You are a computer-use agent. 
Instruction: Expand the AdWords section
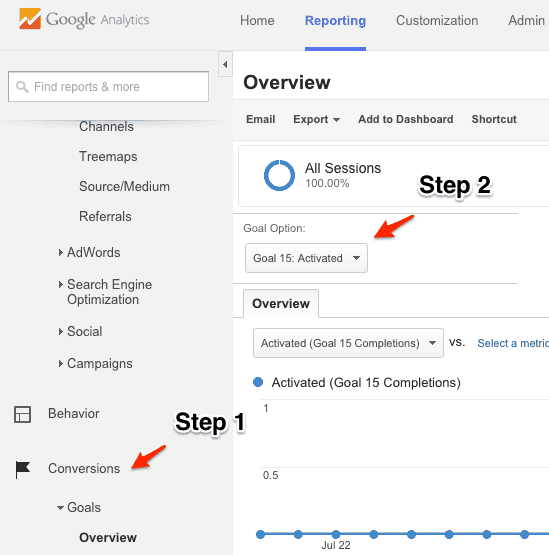[90, 252]
